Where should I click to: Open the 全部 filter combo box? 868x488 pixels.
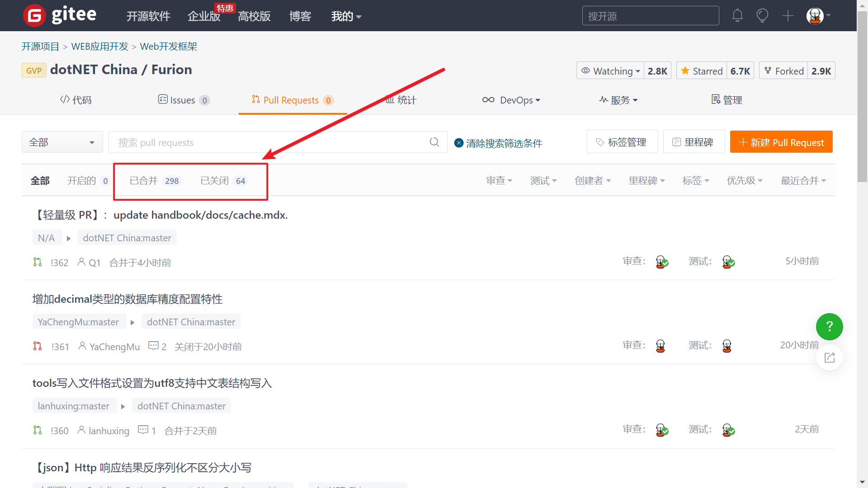62,142
